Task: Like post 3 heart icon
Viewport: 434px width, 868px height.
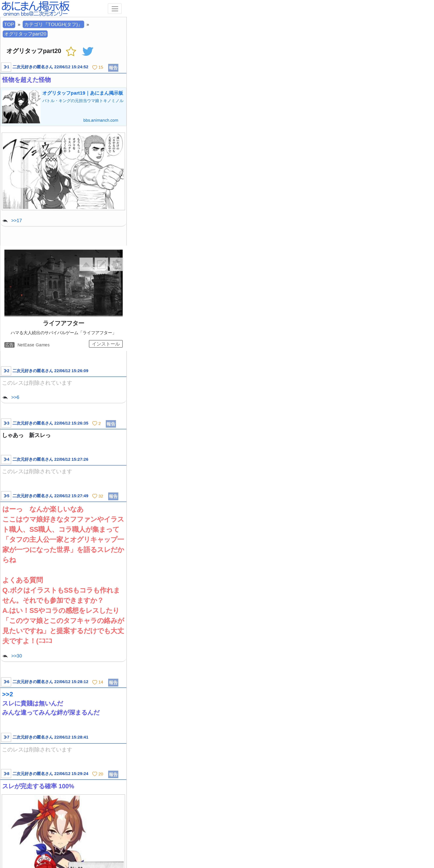Action: [95, 424]
